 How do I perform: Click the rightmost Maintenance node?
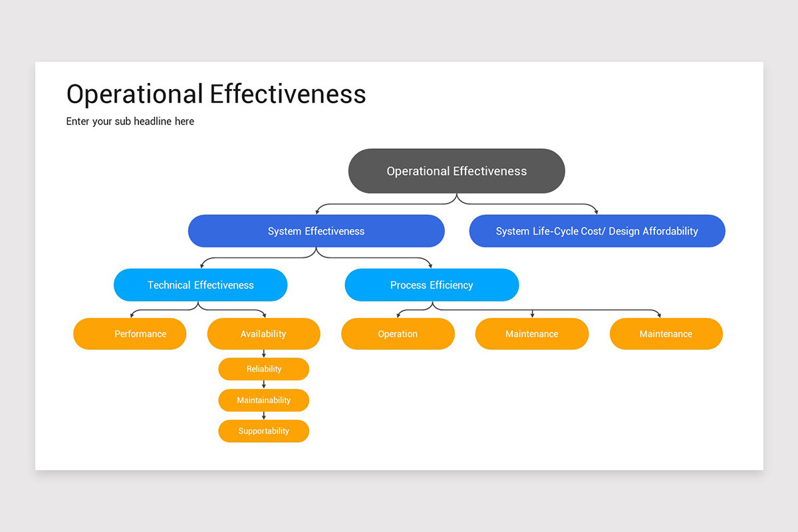(x=666, y=333)
